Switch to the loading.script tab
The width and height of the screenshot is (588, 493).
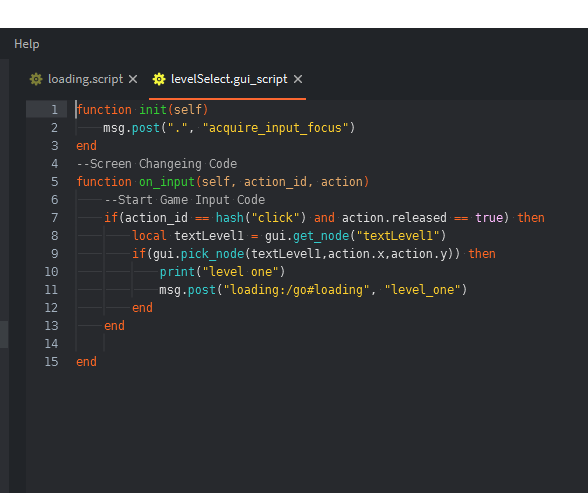86,79
